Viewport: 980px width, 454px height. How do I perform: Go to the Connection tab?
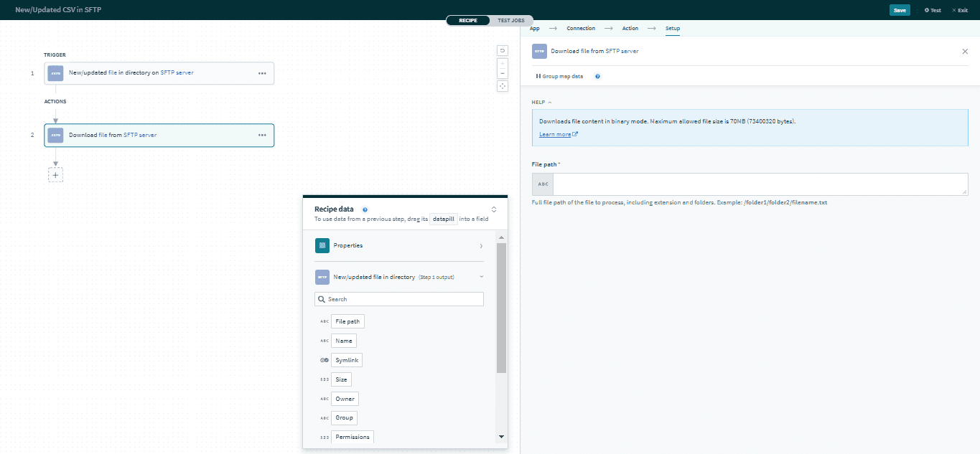tap(580, 29)
